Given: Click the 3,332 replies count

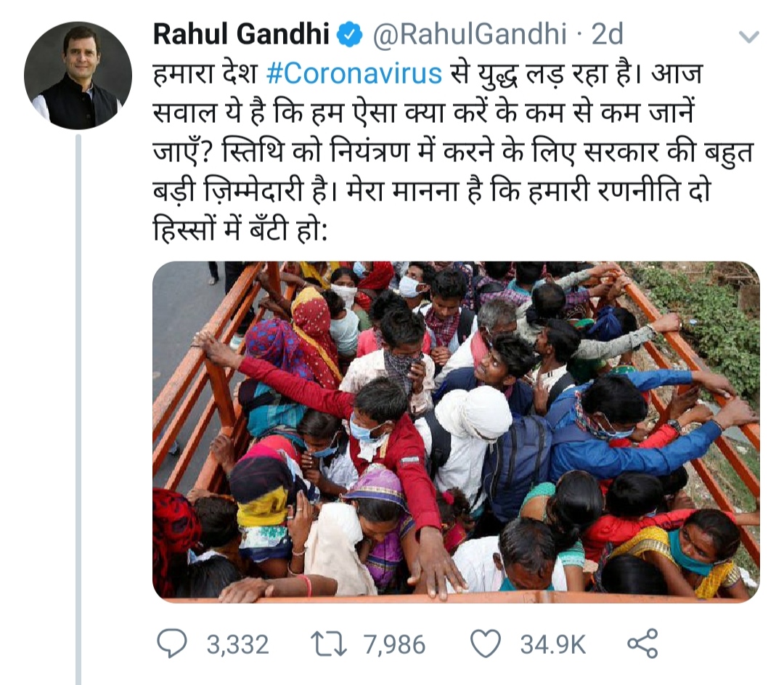Looking at the screenshot, I should click(x=237, y=644).
